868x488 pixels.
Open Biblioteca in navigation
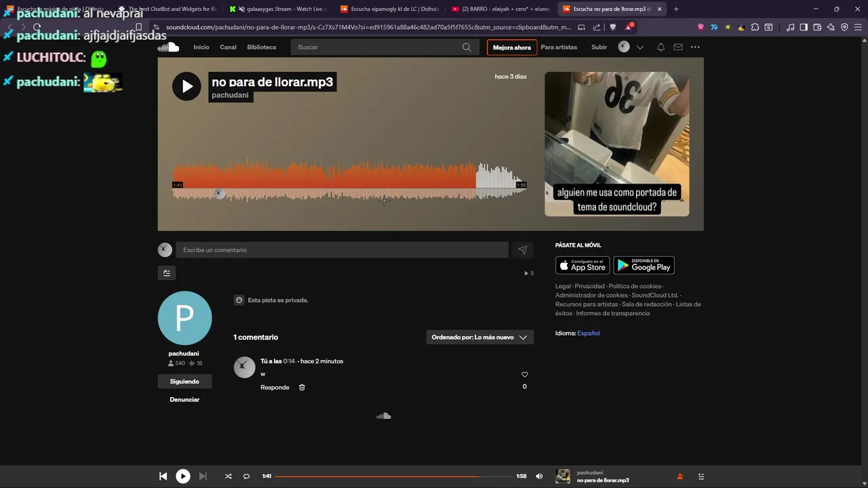(262, 47)
